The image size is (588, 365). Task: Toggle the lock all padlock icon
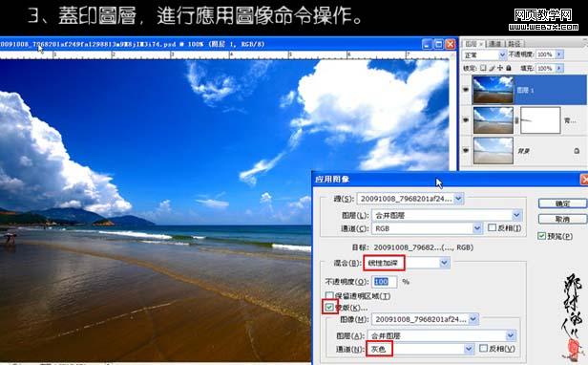click(x=509, y=68)
